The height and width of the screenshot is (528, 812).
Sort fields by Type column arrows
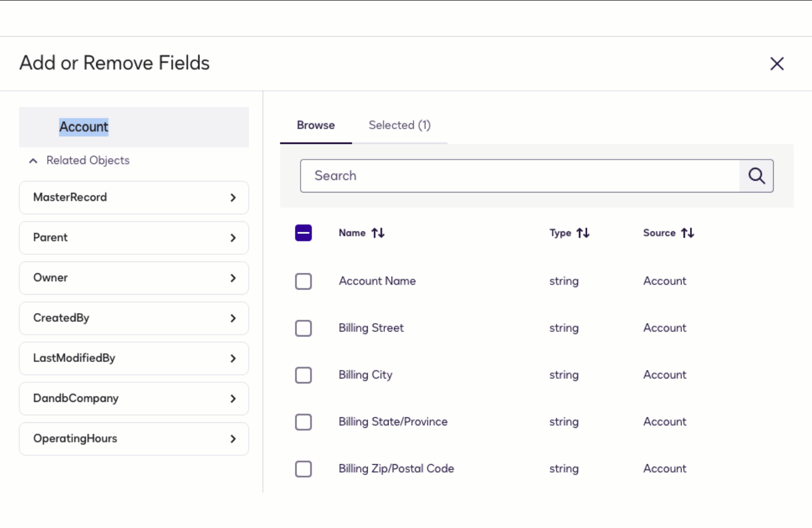tap(583, 233)
